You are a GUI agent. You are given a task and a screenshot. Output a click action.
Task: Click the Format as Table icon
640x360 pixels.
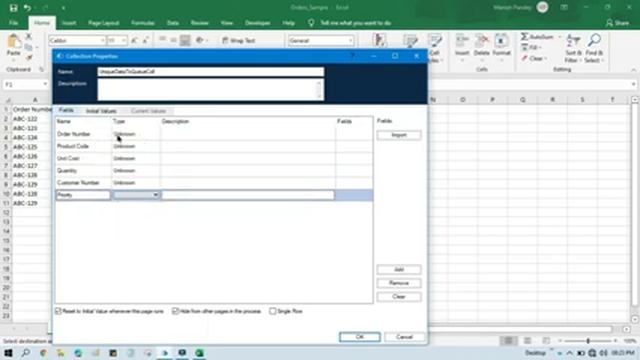(x=410, y=40)
